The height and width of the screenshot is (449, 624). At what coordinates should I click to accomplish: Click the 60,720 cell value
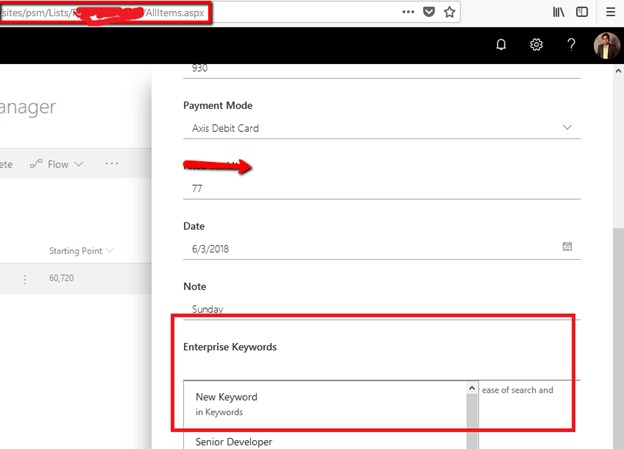[x=61, y=278]
